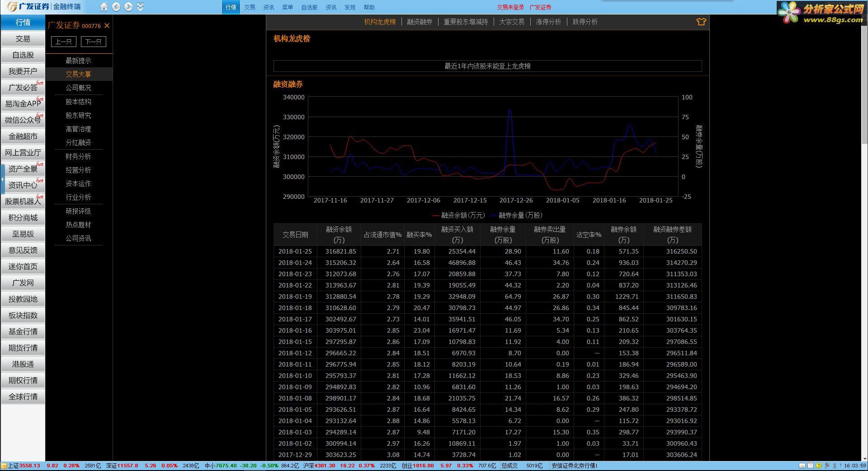Image resolution: width=868 pixels, height=471 pixels.
Task: Open 全球行情 in the sidebar
Action: [x=23, y=397]
